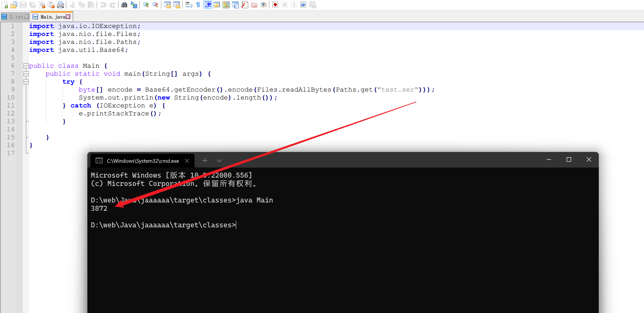Open Find with the binoculars icon
Screen dimensions: 644x313
coord(124,5)
